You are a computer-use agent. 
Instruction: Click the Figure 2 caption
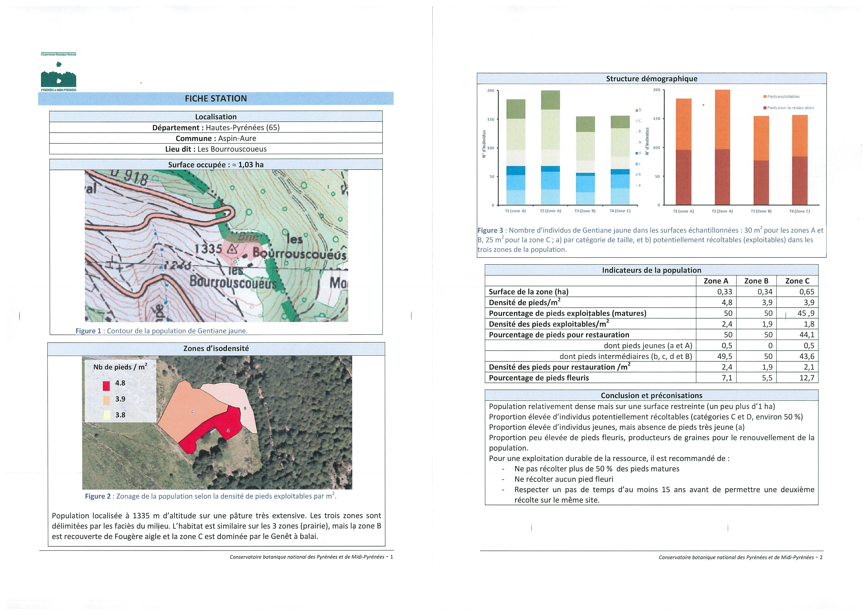point(211,496)
